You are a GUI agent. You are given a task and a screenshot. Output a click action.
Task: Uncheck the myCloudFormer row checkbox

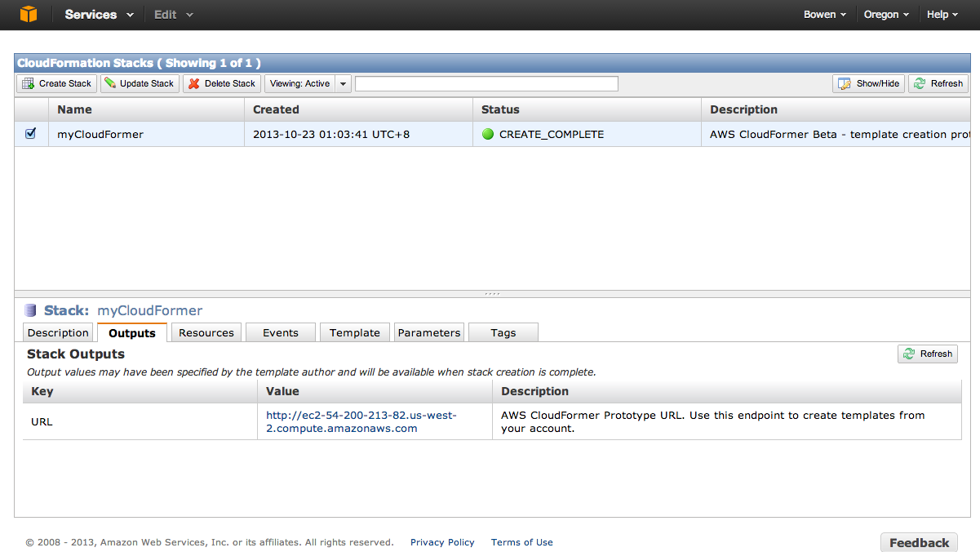click(x=31, y=133)
